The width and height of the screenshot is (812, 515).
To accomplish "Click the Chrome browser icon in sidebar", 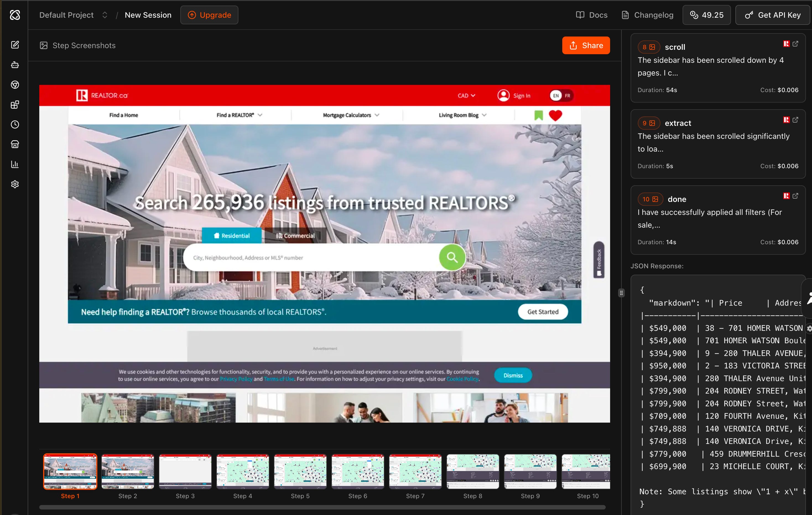I will point(15,85).
